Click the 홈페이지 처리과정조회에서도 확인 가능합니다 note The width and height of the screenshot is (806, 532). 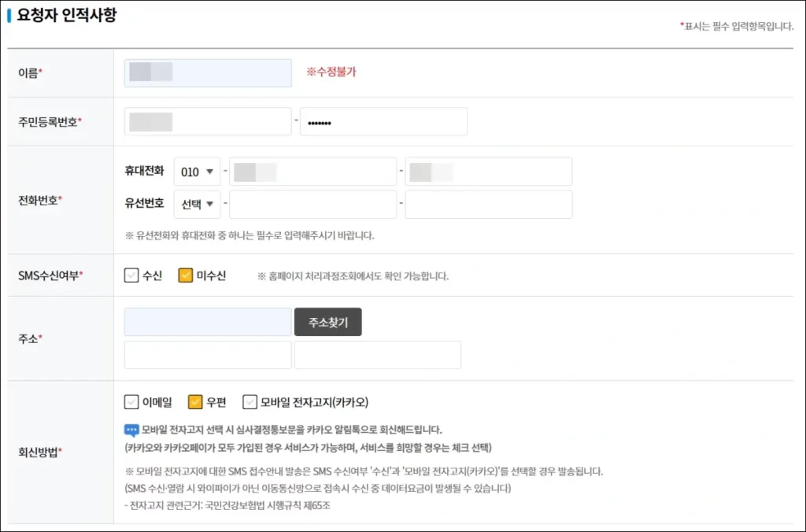pyautogui.click(x=353, y=276)
